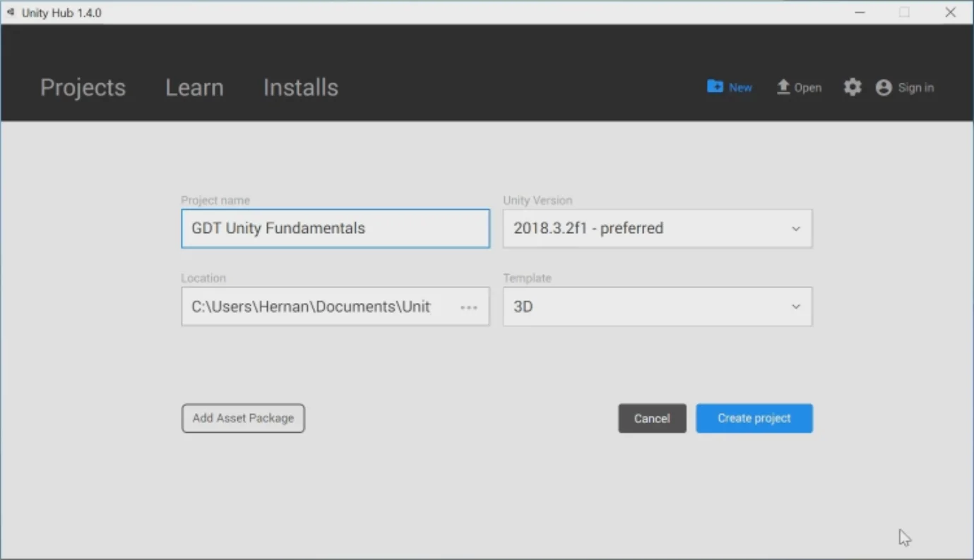Browse location with the ellipsis icon

469,307
